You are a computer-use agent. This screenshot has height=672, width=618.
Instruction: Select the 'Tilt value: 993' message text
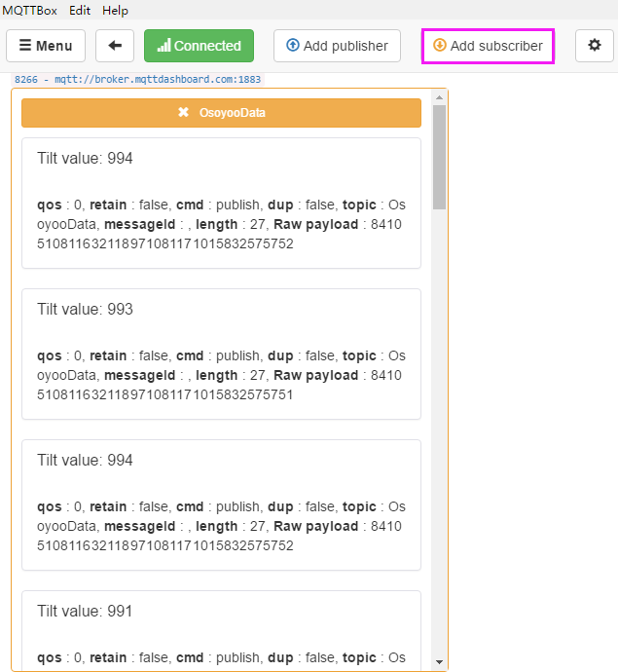tap(85, 309)
